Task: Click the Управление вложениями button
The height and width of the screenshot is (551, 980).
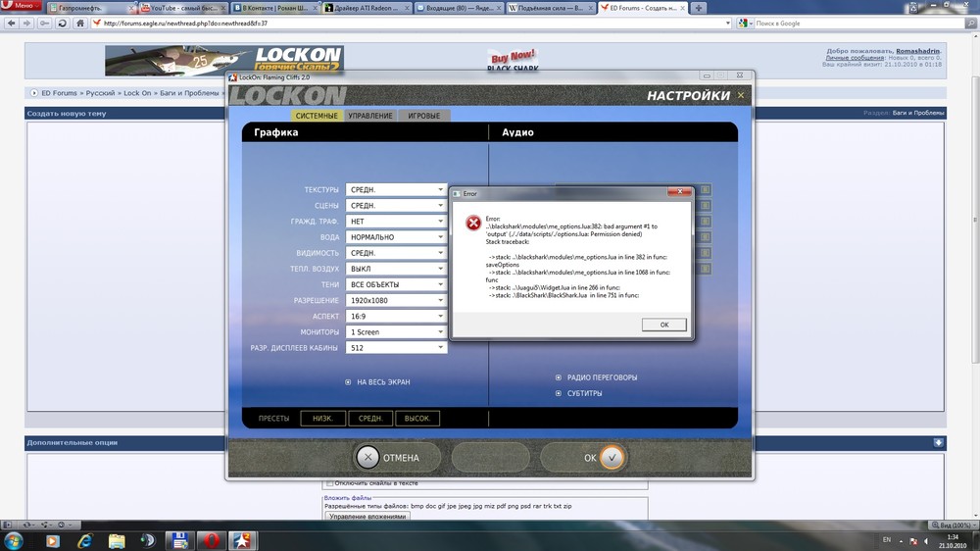Action: coord(367,516)
